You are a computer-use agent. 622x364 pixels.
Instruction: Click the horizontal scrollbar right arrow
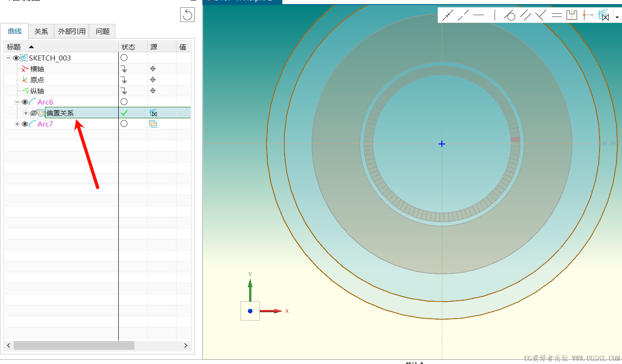[x=186, y=345]
